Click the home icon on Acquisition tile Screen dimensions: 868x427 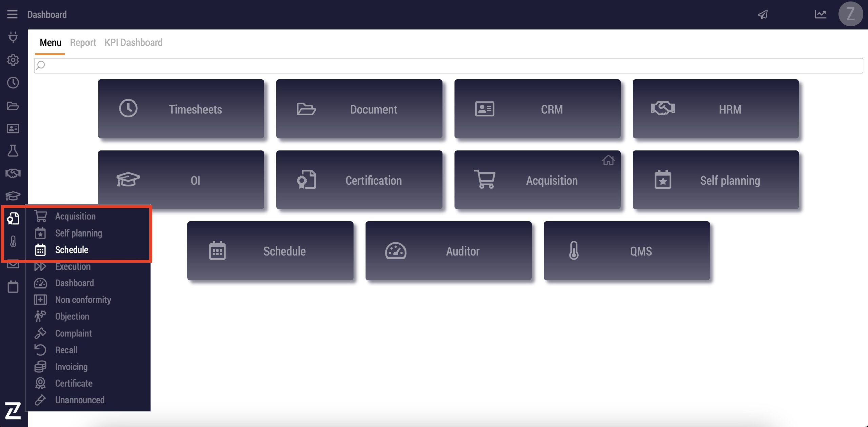608,160
